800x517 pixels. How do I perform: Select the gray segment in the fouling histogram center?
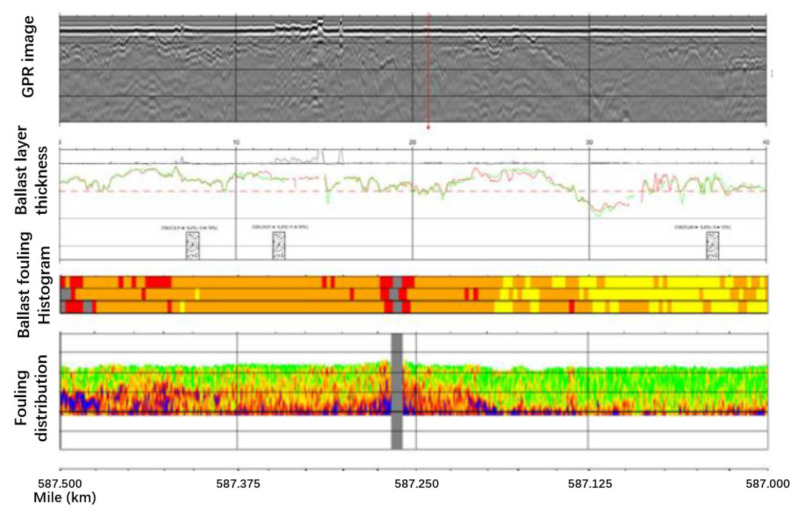pyautogui.click(x=396, y=288)
